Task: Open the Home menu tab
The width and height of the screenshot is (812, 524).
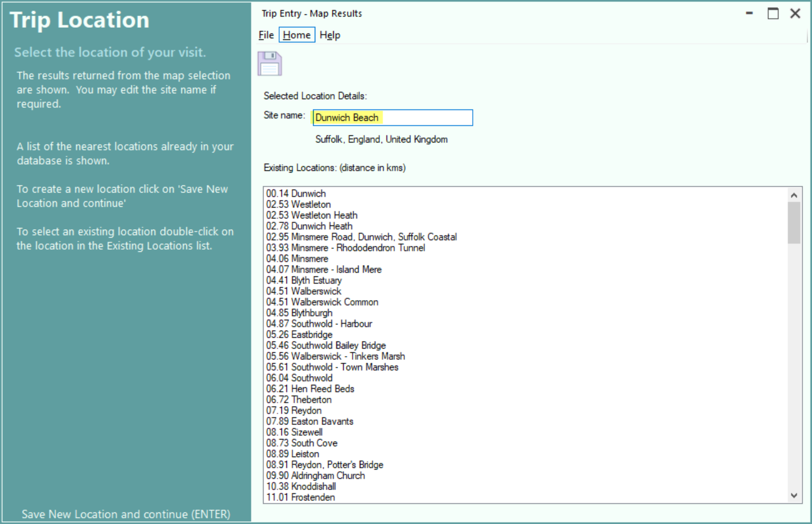Action: (x=297, y=35)
